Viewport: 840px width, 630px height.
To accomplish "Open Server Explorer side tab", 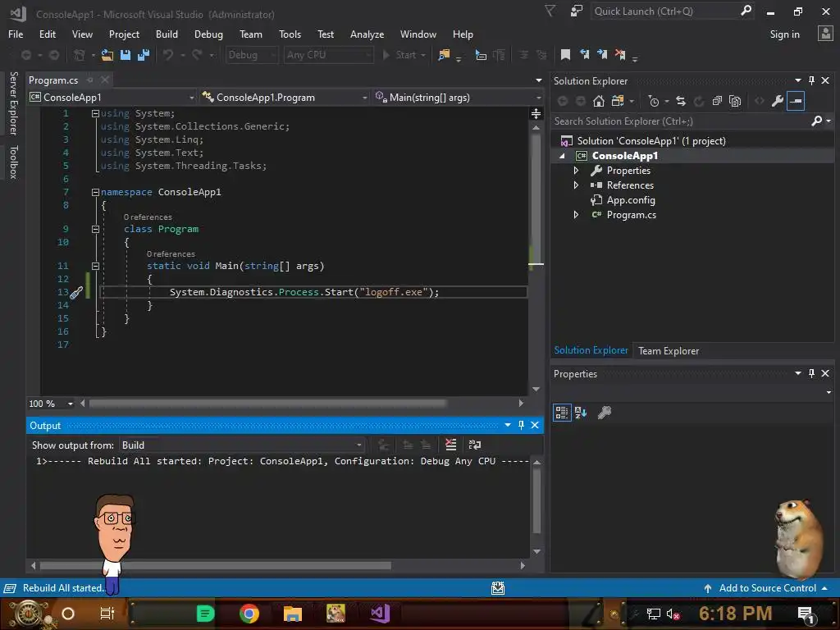I will pos(14,103).
